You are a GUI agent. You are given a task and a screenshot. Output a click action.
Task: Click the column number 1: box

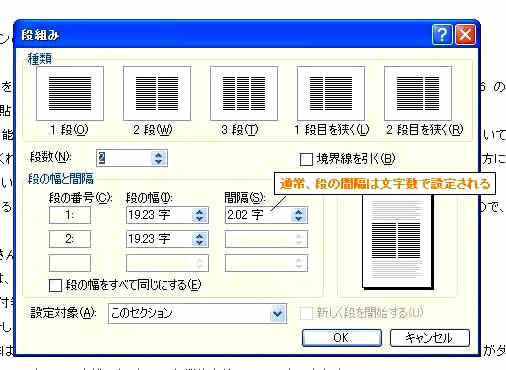point(70,215)
